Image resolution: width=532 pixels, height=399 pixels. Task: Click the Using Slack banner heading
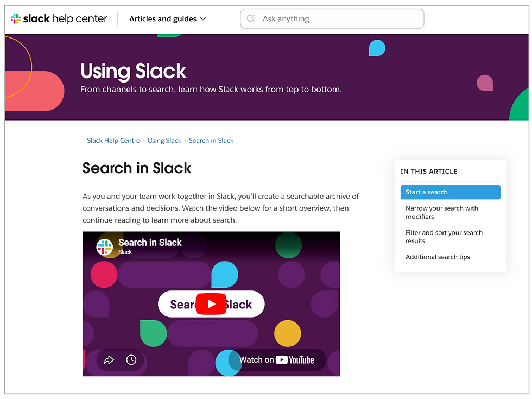tap(134, 71)
